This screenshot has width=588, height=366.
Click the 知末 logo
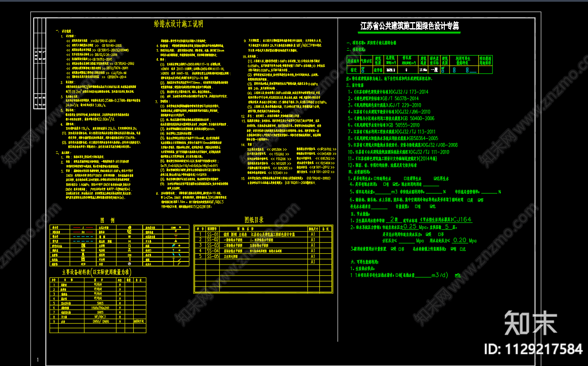(x=530, y=323)
